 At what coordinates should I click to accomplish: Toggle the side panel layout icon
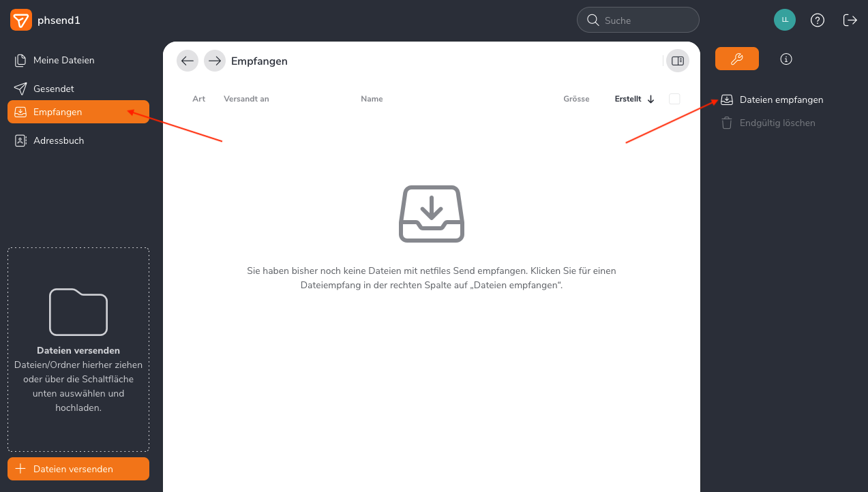(x=677, y=61)
